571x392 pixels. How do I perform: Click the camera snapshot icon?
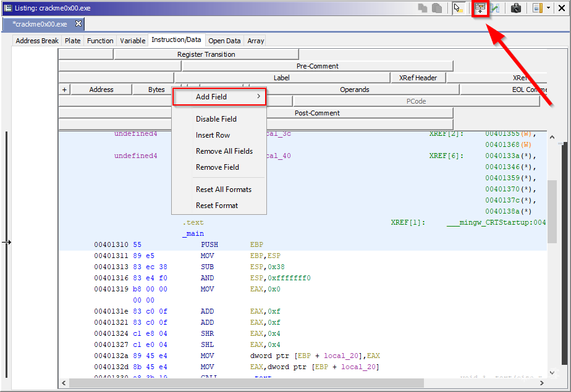515,8
